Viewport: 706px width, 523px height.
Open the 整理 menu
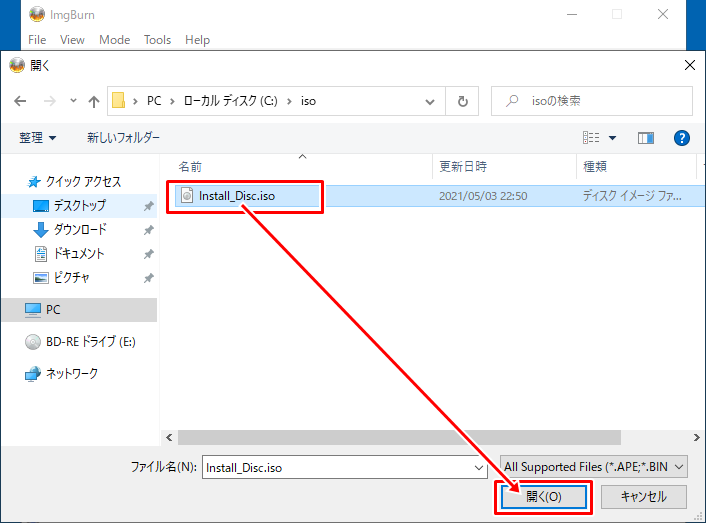point(38,138)
